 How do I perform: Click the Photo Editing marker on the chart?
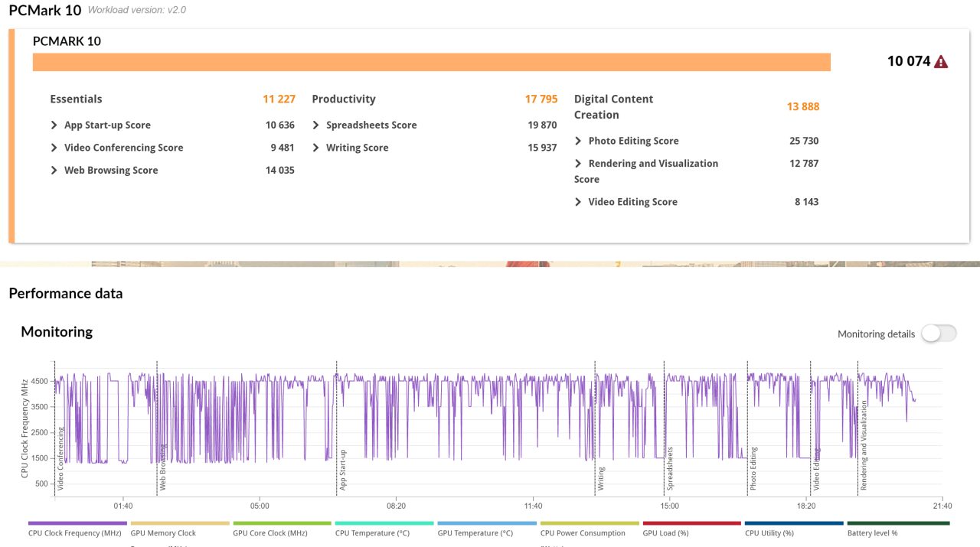753,468
